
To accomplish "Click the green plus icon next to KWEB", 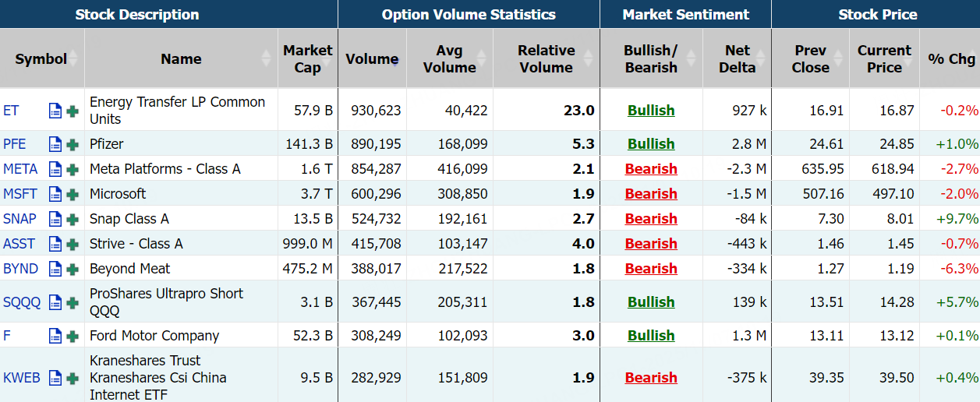I will point(73,378).
